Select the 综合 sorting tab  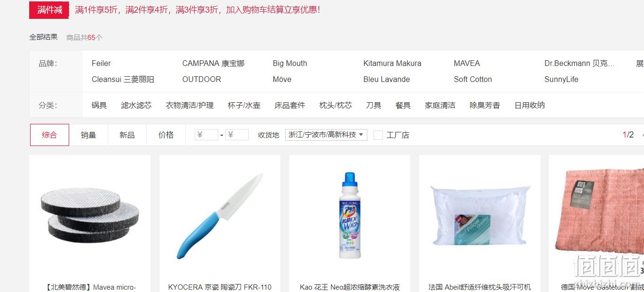[x=49, y=135]
